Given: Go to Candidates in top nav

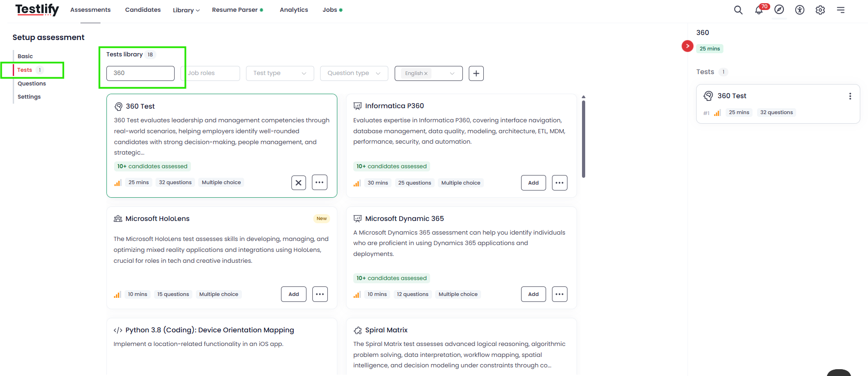Looking at the screenshot, I should coord(143,10).
